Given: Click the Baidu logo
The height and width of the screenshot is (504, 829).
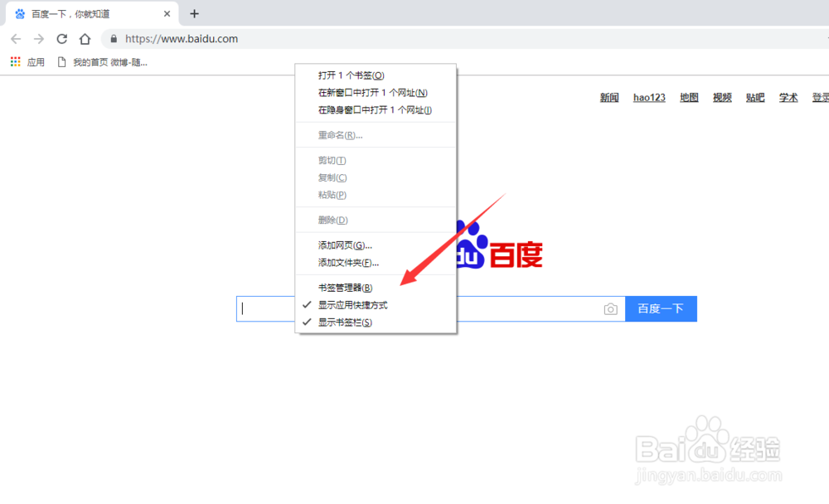Looking at the screenshot, I should (500, 246).
